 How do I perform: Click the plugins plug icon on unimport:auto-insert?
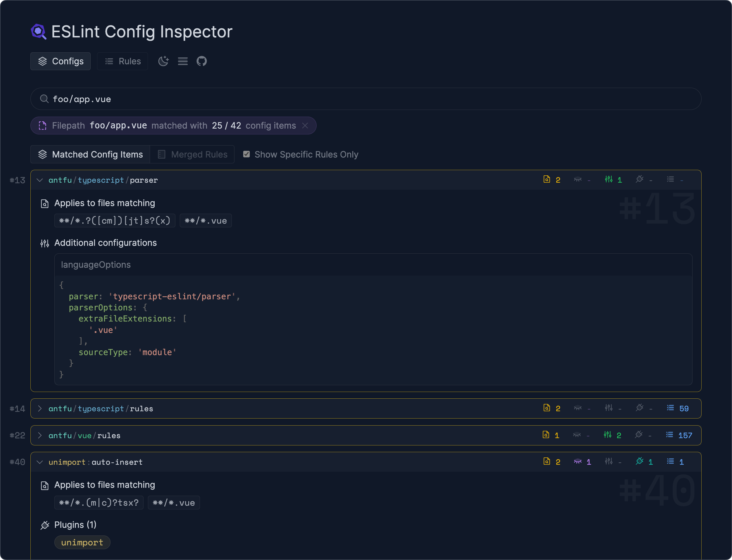[639, 462]
